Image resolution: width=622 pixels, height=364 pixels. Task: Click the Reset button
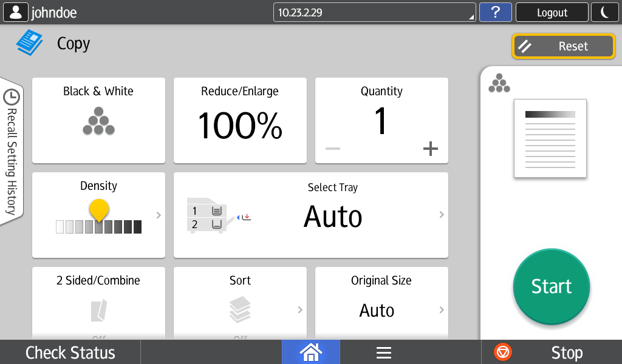coord(563,46)
